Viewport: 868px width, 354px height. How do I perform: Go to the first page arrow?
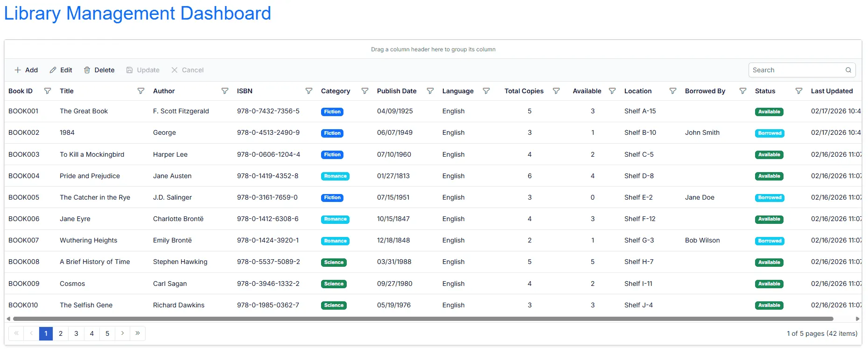click(x=16, y=333)
